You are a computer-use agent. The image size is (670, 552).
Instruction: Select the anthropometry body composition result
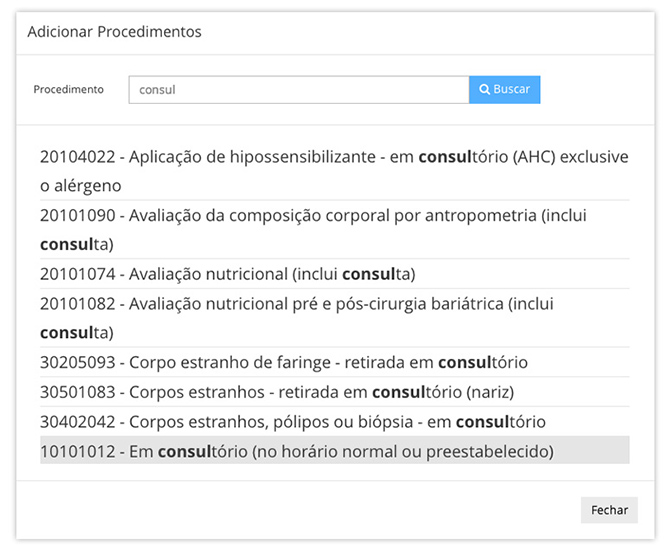click(335, 229)
